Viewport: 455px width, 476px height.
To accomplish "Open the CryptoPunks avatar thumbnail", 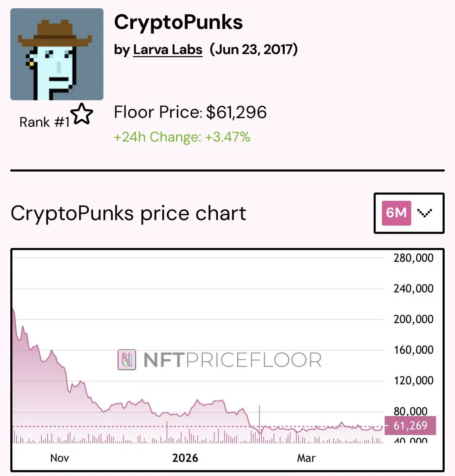I will (57, 54).
